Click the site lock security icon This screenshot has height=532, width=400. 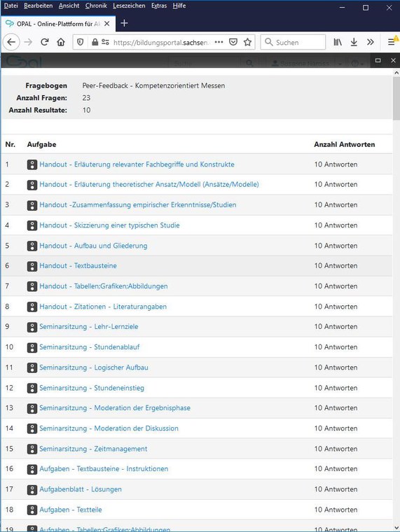(95, 42)
